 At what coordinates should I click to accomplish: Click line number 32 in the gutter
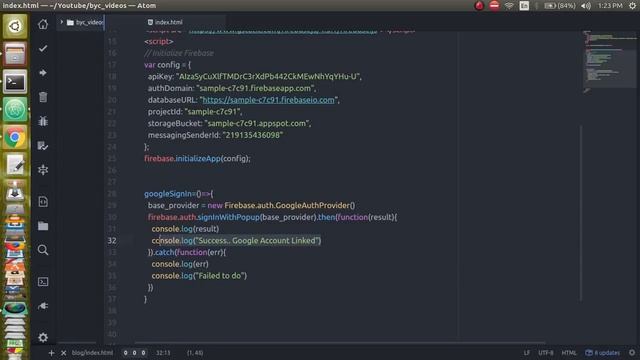112,240
